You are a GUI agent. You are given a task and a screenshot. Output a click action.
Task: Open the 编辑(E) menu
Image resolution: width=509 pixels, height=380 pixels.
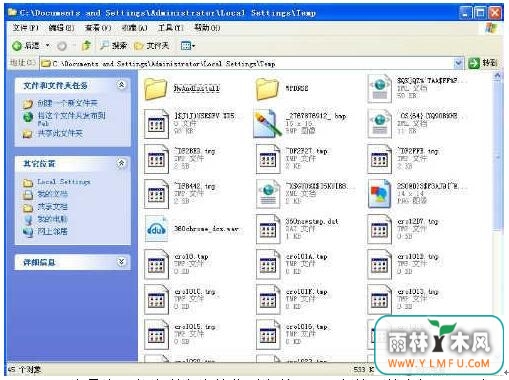pos(61,28)
